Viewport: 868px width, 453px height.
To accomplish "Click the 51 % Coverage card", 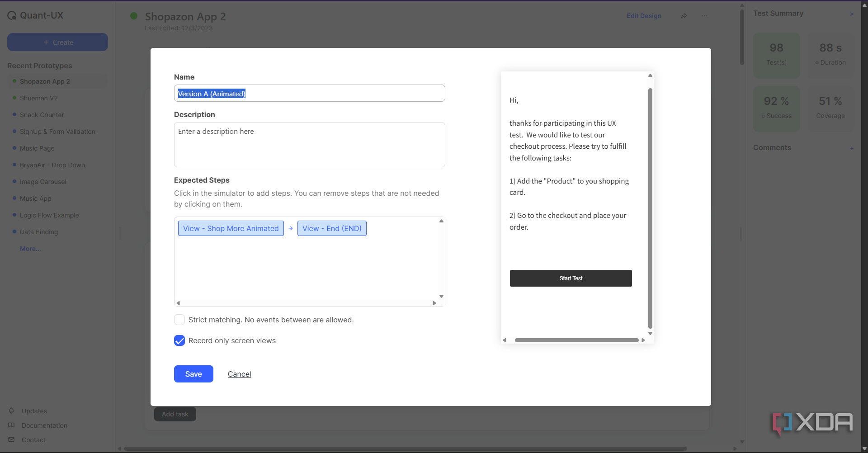I will [830, 109].
